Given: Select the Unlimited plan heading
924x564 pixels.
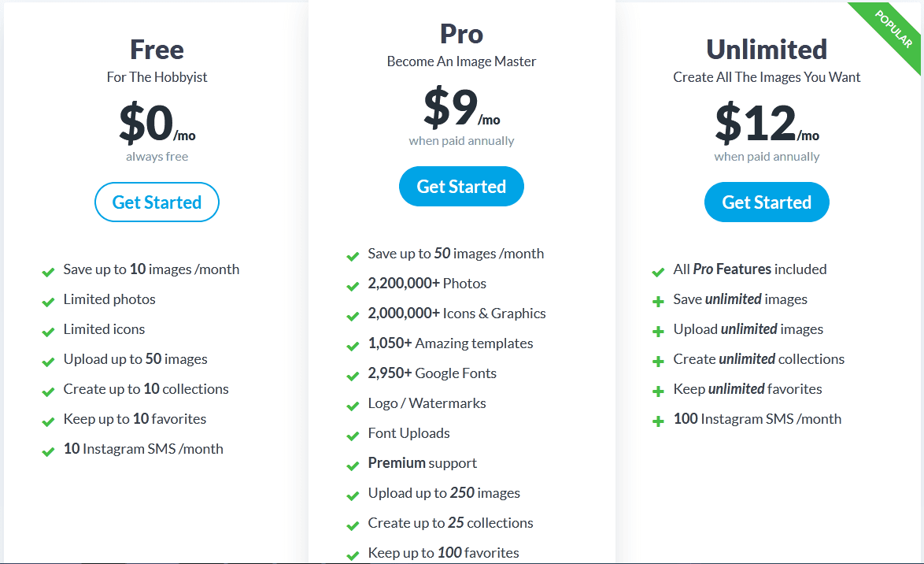Looking at the screenshot, I should pos(767,48).
